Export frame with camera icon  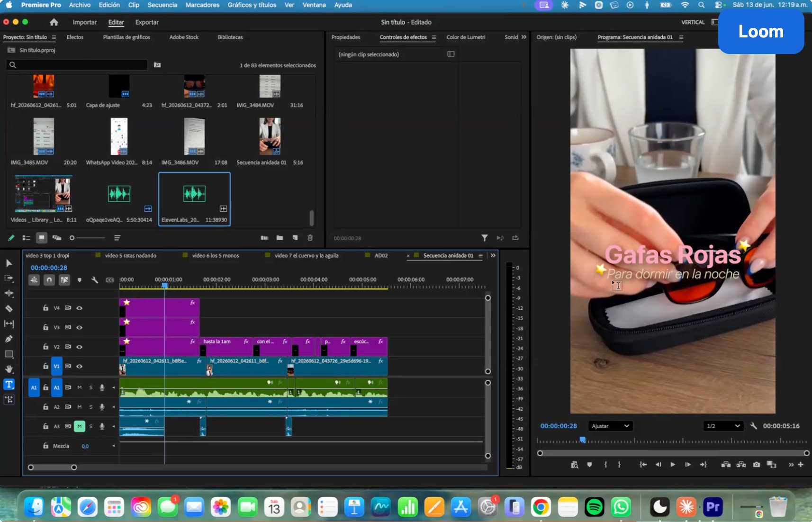(x=757, y=465)
